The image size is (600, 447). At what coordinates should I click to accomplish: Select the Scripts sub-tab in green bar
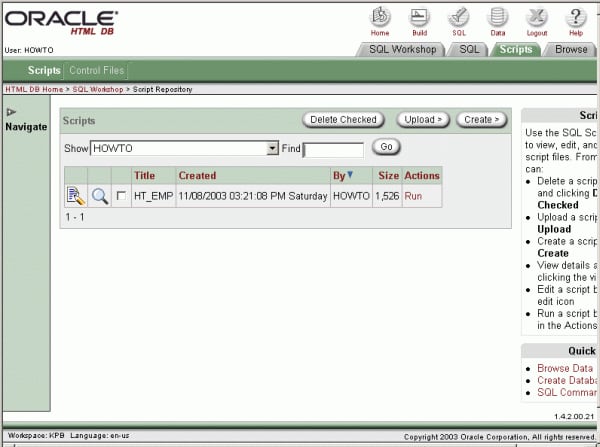(44, 70)
